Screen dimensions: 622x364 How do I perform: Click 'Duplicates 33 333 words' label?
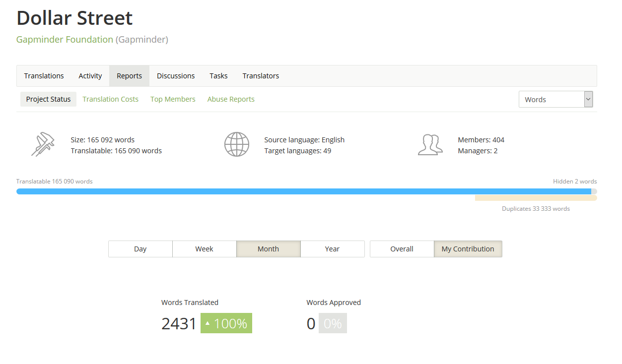tap(536, 209)
